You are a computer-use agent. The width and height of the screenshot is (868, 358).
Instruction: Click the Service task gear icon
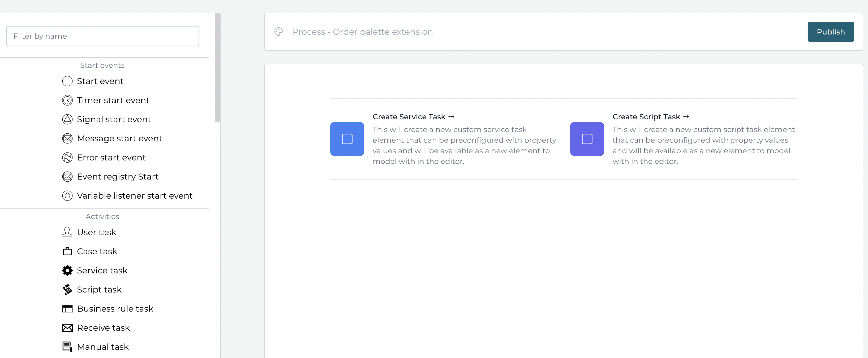pyautogui.click(x=67, y=270)
